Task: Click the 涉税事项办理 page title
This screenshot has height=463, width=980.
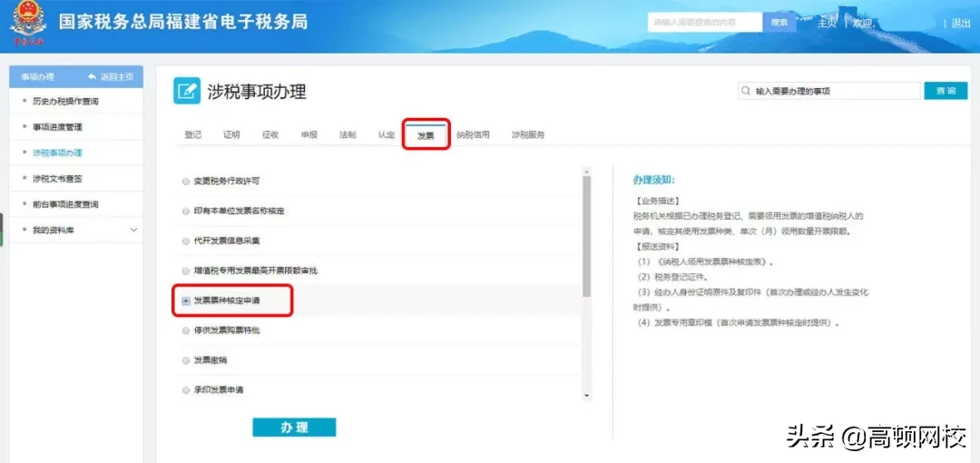Action: pos(257,92)
